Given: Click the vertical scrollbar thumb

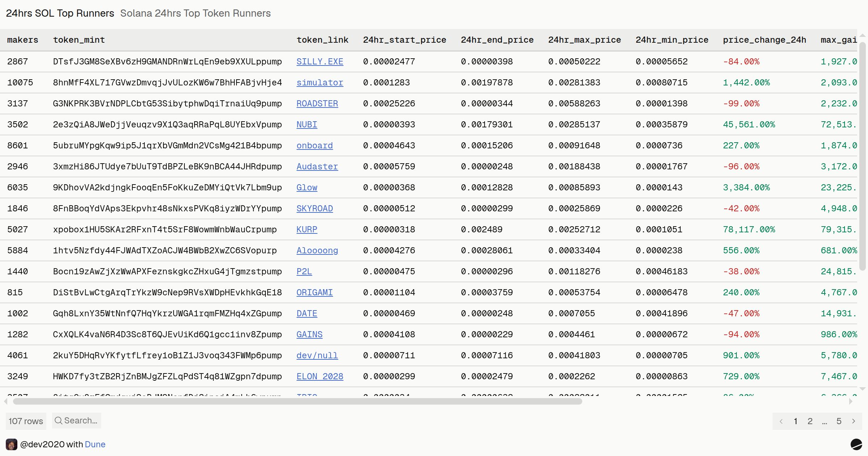Looking at the screenshot, I should (x=863, y=156).
